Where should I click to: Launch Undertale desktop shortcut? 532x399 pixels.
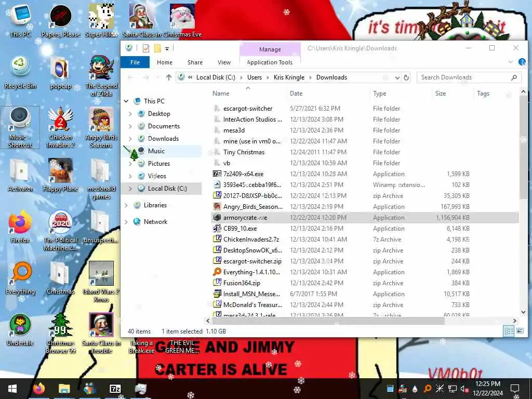20,330
